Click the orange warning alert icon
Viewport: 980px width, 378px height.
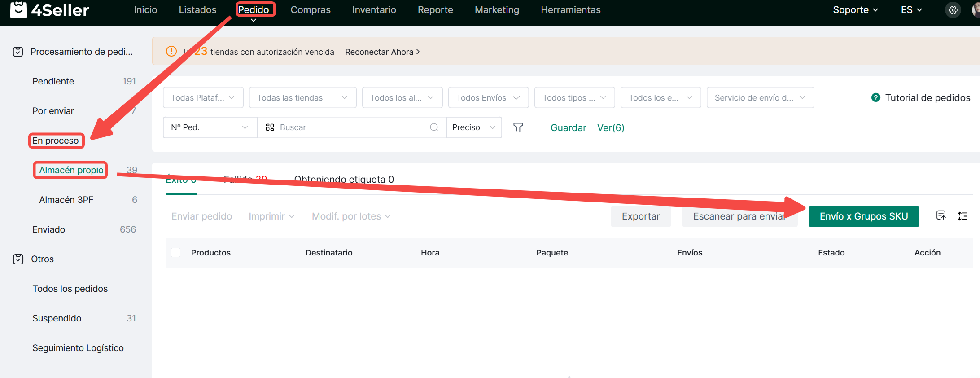pos(171,52)
